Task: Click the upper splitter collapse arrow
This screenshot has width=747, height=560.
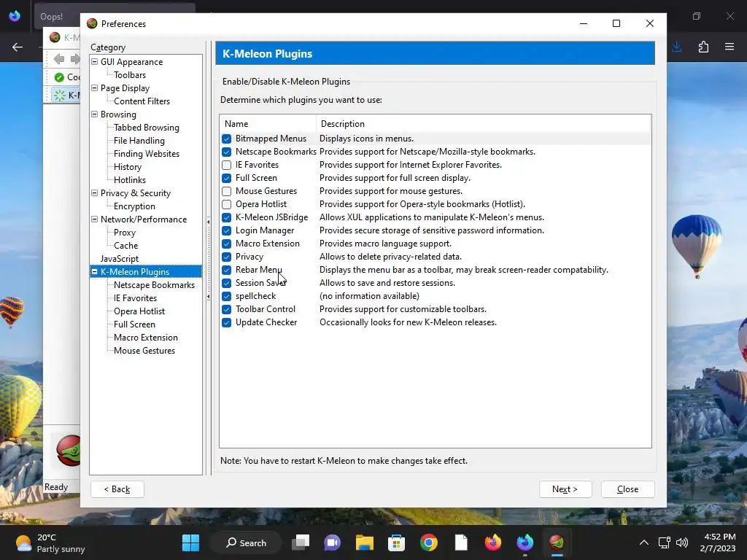Action: pos(208,222)
